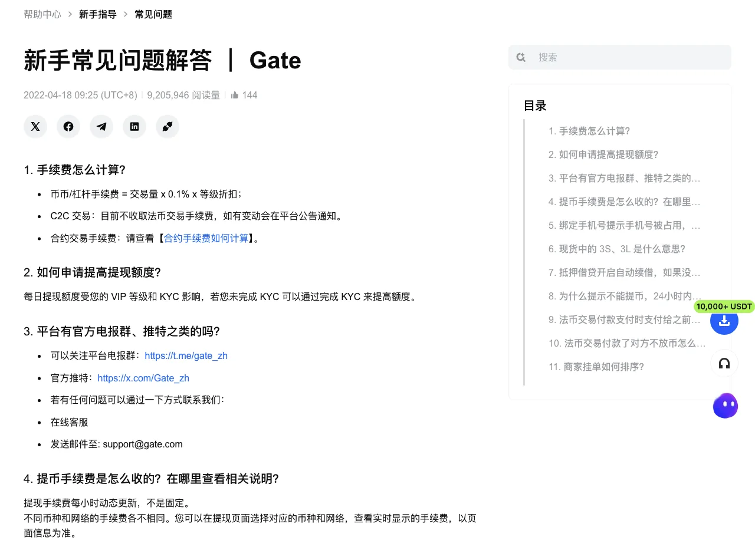Image resolution: width=755 pixels, height=560 pixels.
Task: Jump to 1. 手续费怎么计算? in contents
Action: (589, 131)
